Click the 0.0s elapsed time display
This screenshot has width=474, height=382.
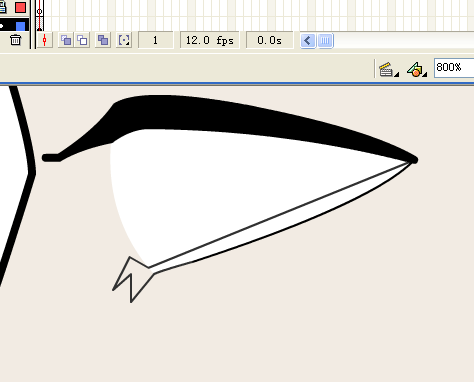pos(270,40)
